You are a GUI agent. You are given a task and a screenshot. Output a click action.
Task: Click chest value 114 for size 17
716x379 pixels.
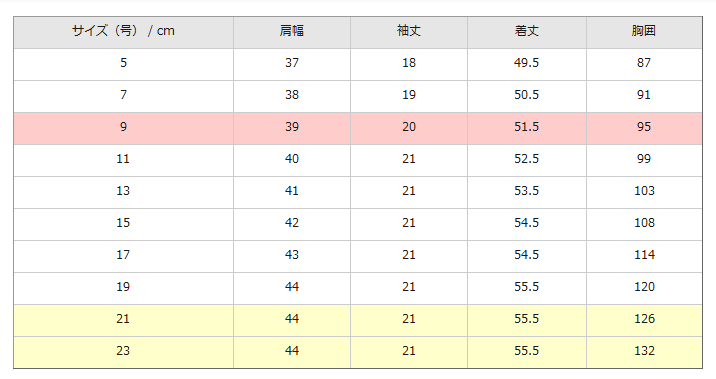[x=644, y=256]
